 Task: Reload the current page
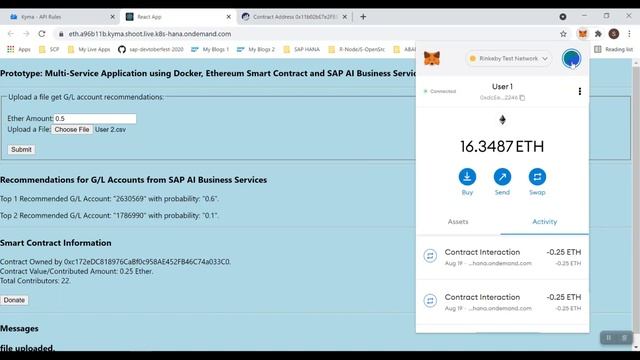[x=42, y=34]
